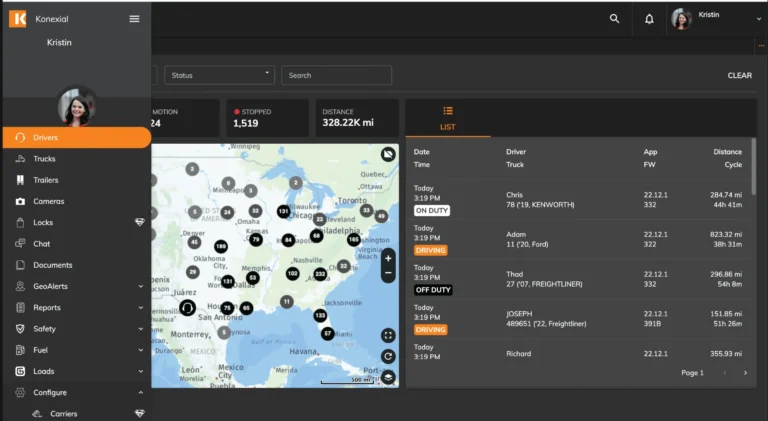The image size is (768, 421).
Task: Open Documents from the sidebar
Action: coord(52,265)
